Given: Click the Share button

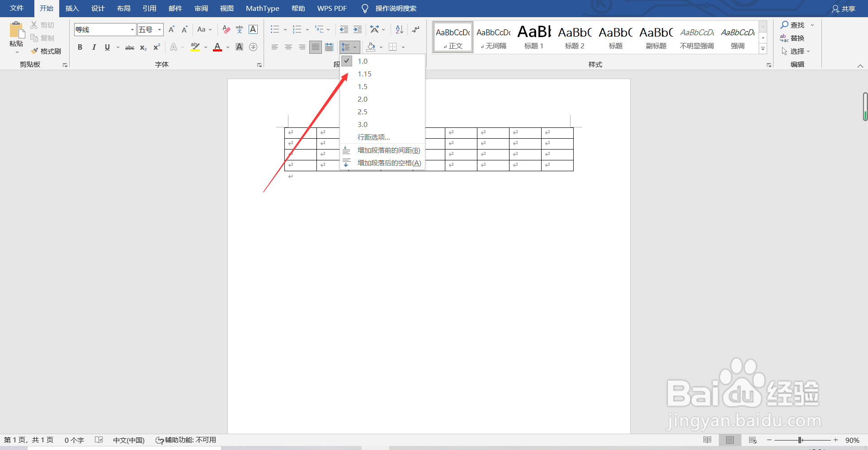Looking at the screenshot, I should 844,9.
